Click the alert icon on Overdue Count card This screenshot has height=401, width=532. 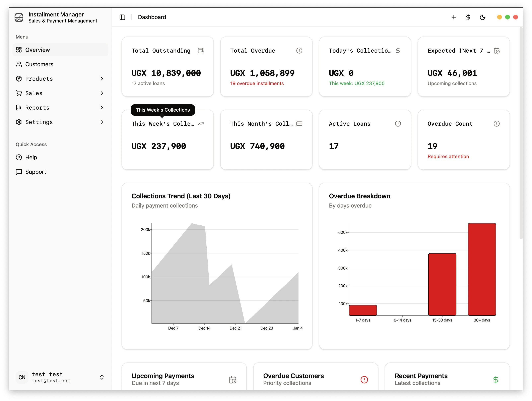coord(497,124)
